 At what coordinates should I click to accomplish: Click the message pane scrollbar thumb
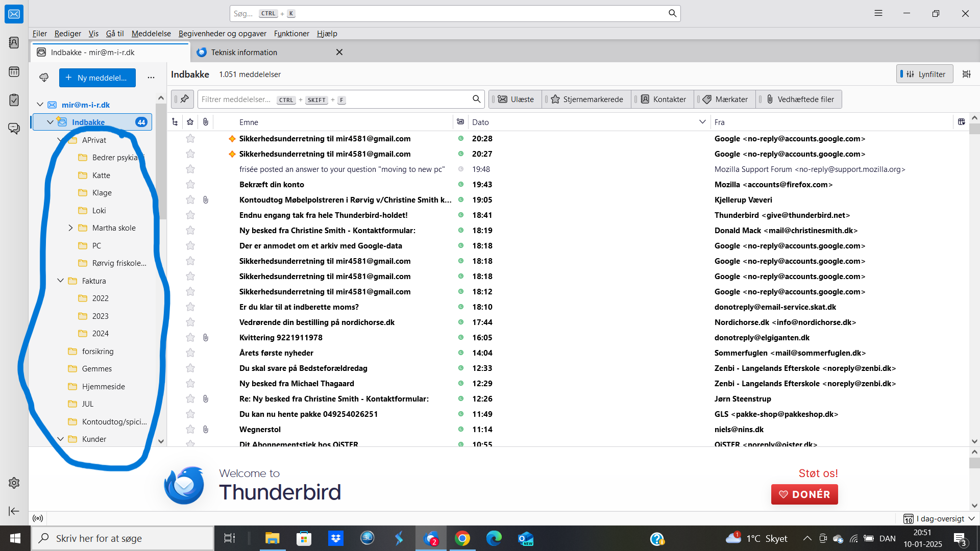[x=974, y=463]
